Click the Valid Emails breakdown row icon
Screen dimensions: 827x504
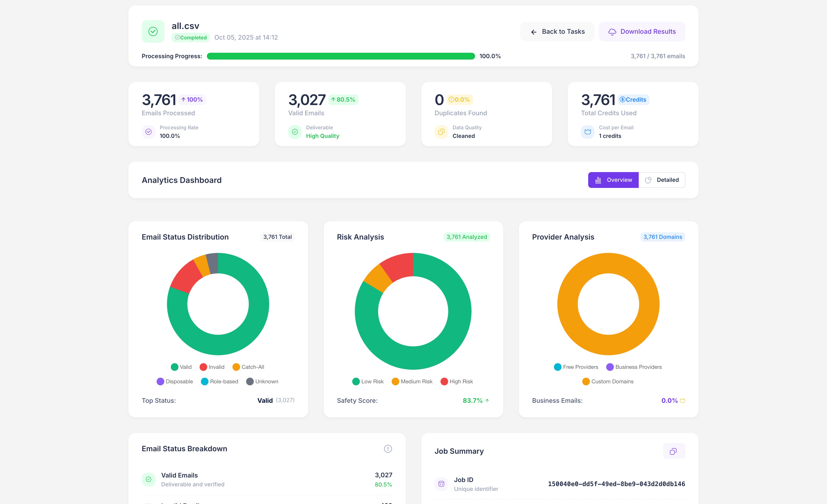coord(148,480)
